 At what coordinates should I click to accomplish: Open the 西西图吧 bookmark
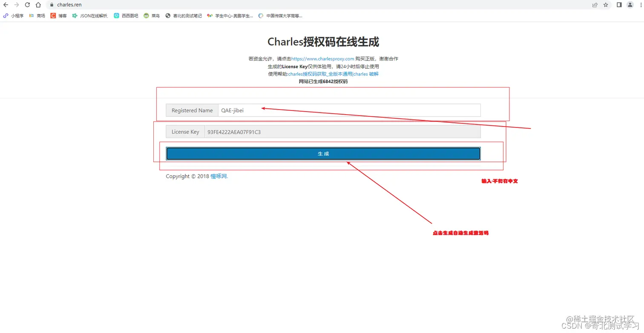(126, 16)
